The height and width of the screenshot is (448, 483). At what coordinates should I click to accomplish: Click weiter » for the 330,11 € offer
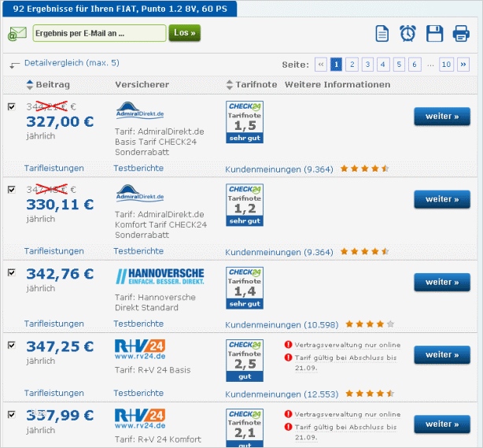(442, 199)
